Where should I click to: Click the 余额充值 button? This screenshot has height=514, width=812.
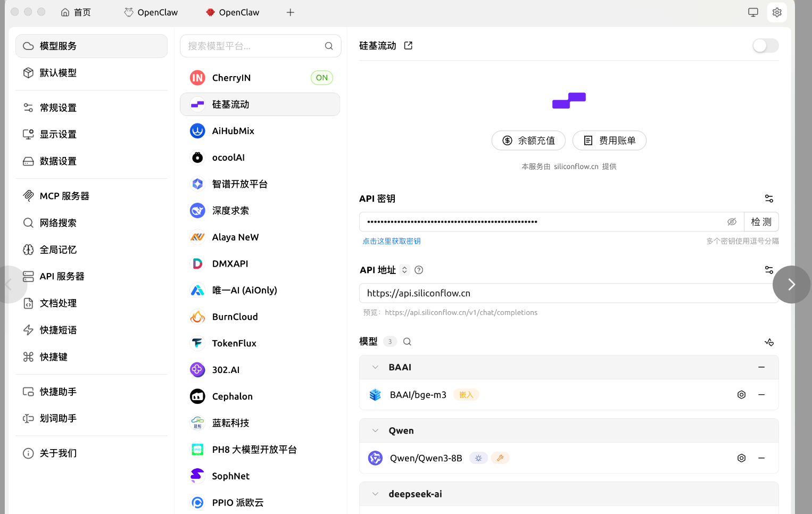528,140
